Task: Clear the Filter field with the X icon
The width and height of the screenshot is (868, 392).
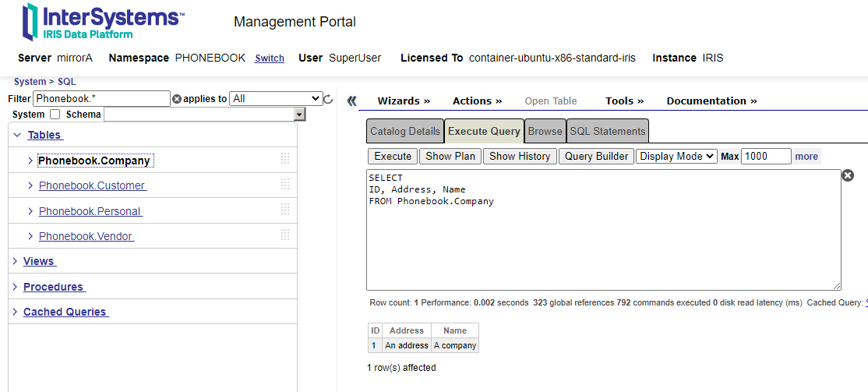Action: click(177, 99)
